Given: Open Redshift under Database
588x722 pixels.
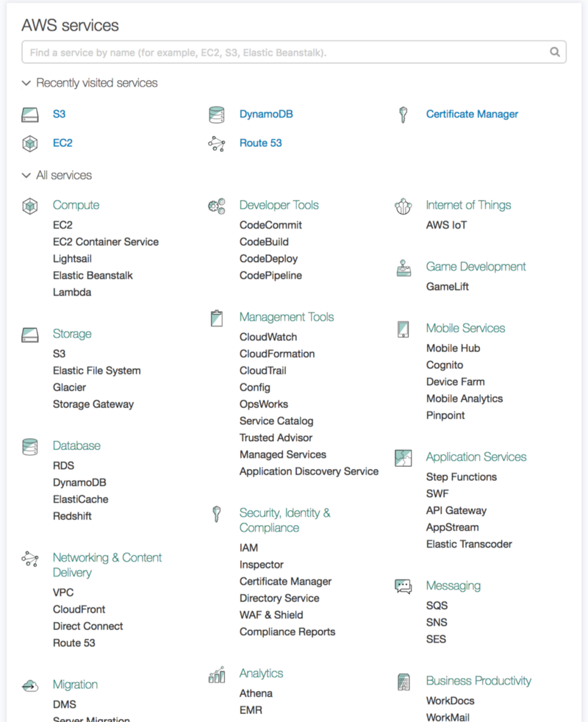Looking at the screenshot, I should (x=72, y=516).
